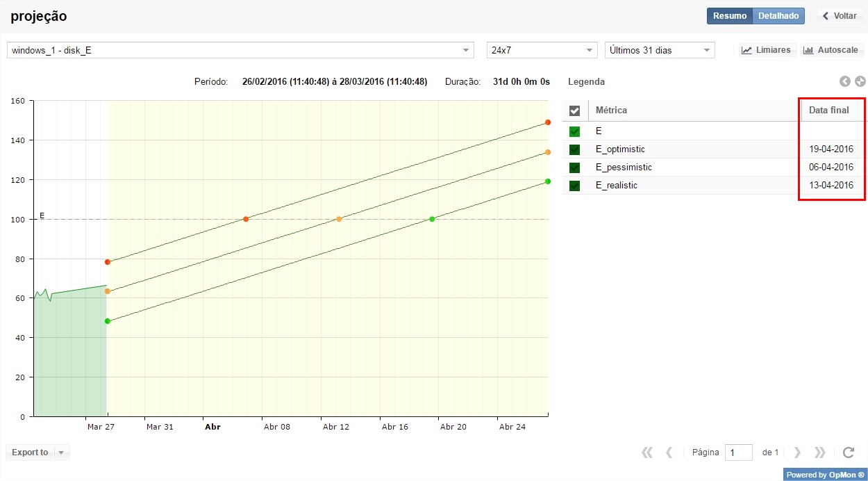868x481 pixels.
Task: Click the Voltar button
Action: (x=839, y=16)
